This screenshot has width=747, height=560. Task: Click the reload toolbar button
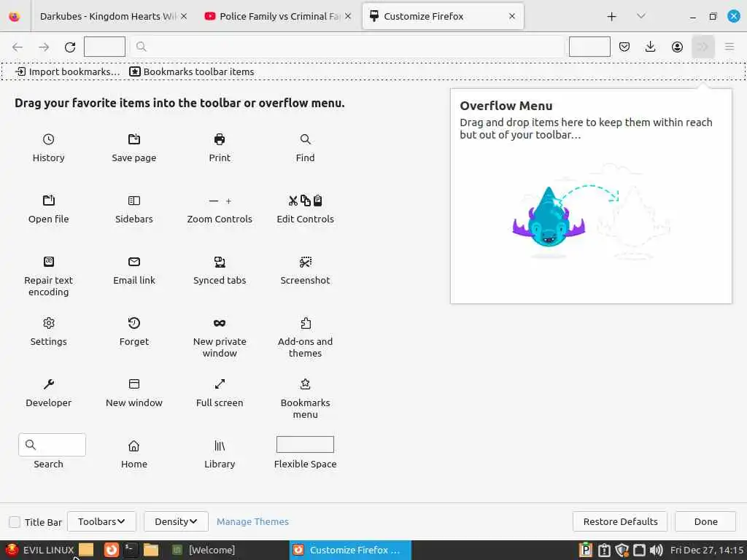[70, 47]
